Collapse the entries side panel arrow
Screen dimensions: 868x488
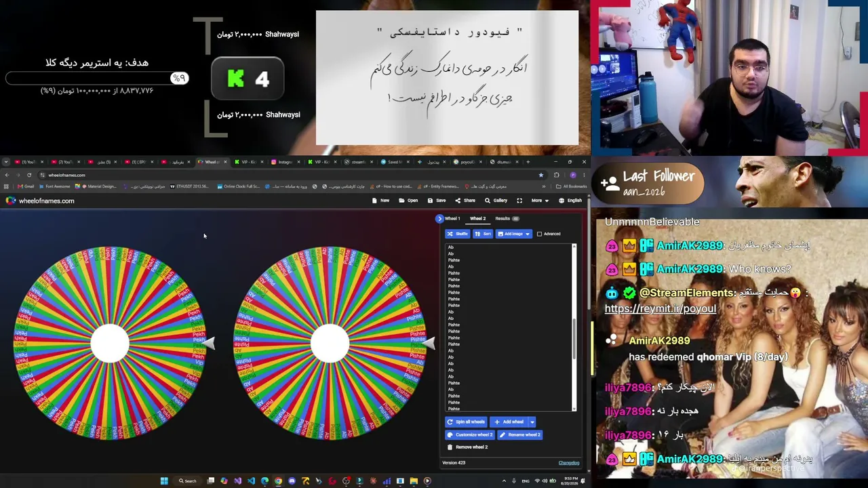coord(439,219)
